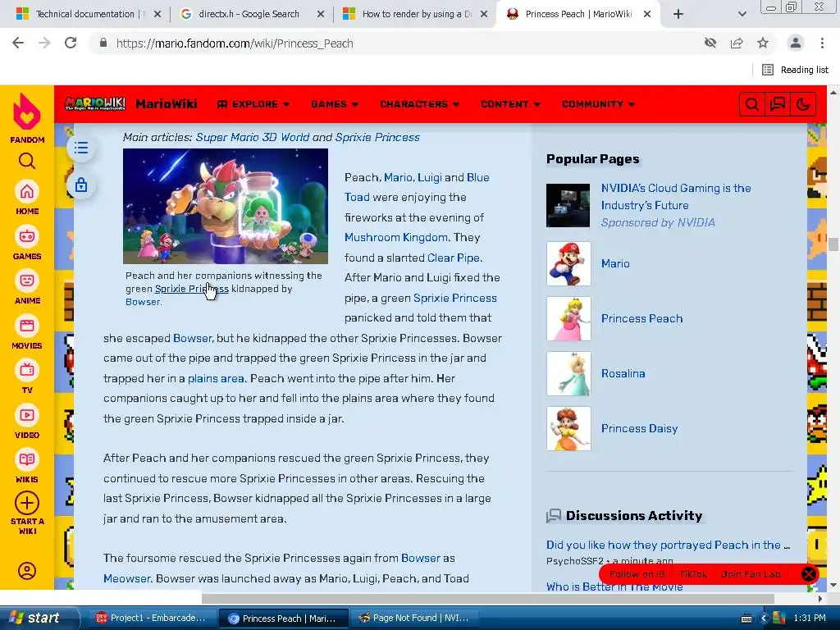Image resolution: width=840 pixels, height=630 pixels.
Task: Open Rosalina popular page link
Action: coord(623,373)
